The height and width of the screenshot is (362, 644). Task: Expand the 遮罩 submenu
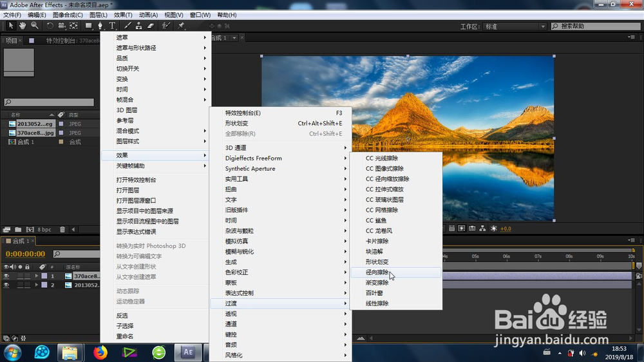coord(156,37)
